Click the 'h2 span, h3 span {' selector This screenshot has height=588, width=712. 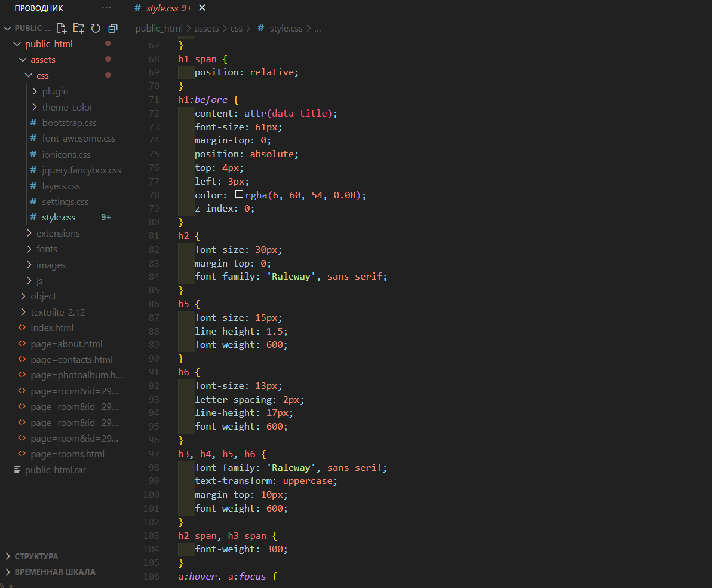228,536
